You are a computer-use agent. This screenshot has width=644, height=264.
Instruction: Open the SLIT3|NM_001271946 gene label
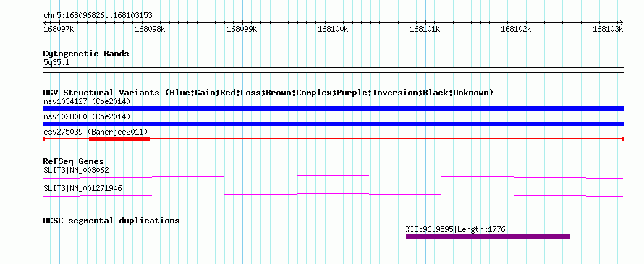(82, 189)
